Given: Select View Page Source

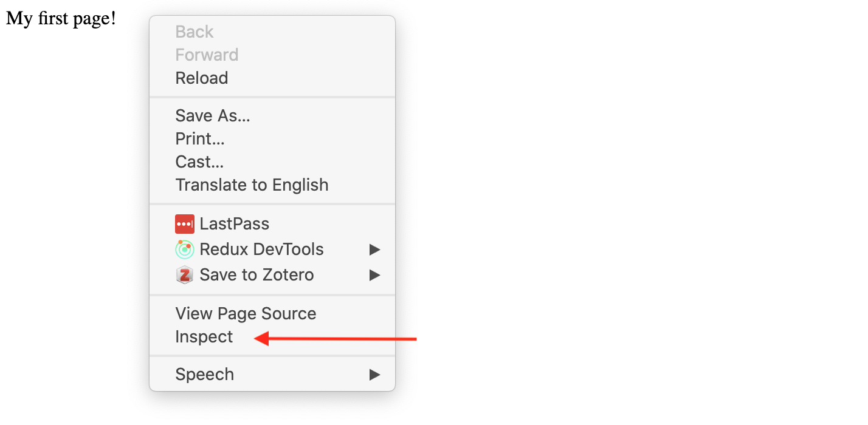Looking at the screenshot, I should 246,314.
